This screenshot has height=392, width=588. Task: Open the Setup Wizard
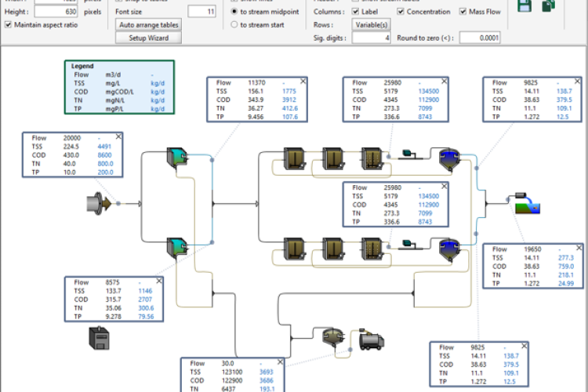[x=148, y=38]
